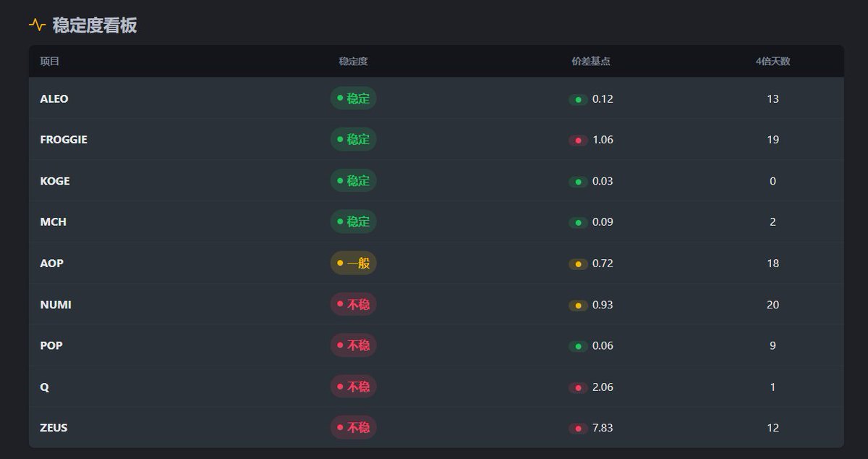Click the 7.83 spread value for ZEUS
Screen dimensions: 868x459
tap(603, 428)
